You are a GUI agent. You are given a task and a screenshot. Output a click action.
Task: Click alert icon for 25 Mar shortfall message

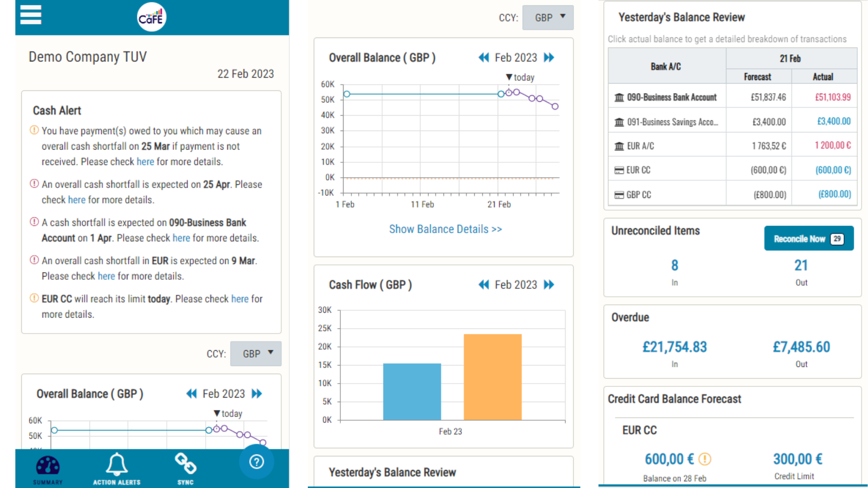(34, 130)
